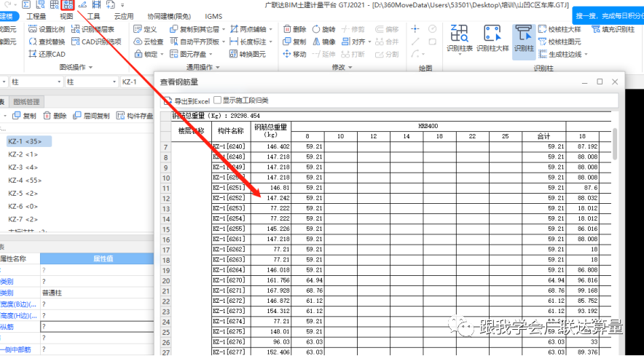The width and height of the screenshot is (644, 356).
Task: Click weight cell 161.756 in rebar table
Action: click(271, 280)
